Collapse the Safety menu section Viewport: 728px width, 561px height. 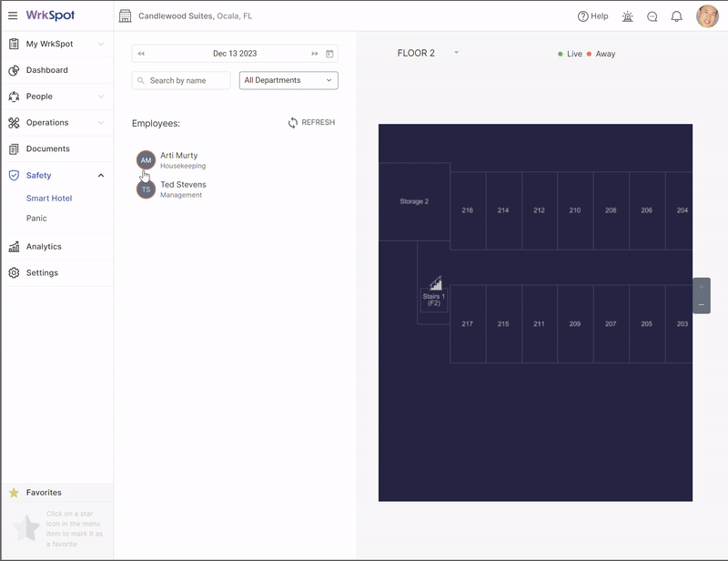(x=101, y=175)
